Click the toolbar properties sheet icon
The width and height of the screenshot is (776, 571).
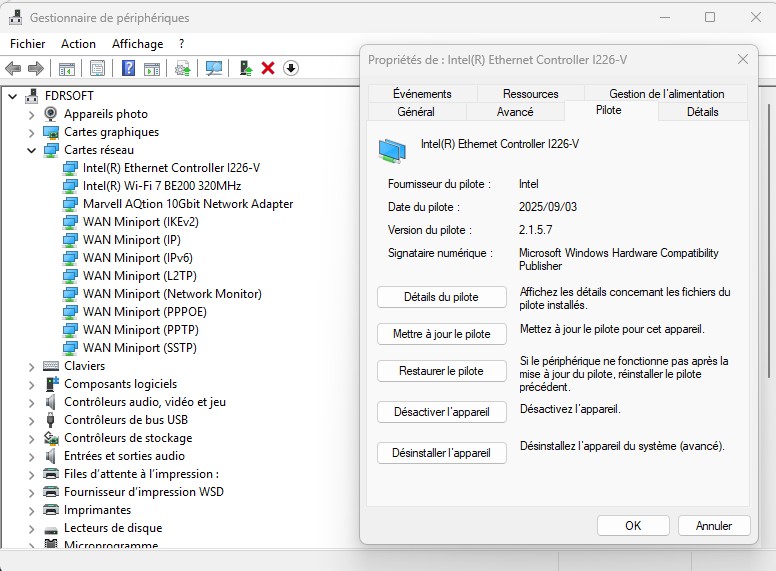(97, 68)
